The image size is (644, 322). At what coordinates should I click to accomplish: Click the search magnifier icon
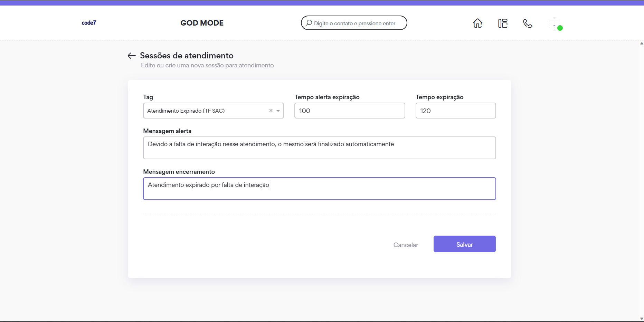pyautogui.click(x=309, y=23)
